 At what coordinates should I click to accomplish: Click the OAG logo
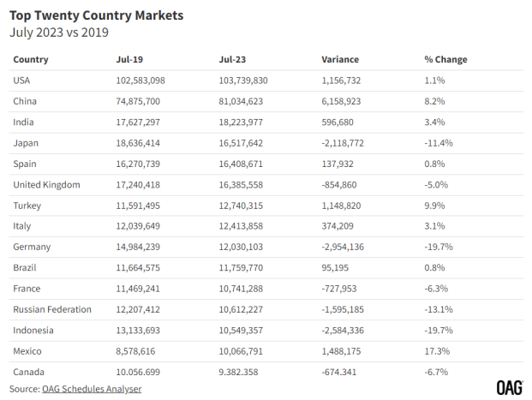(x=508, y=386)
